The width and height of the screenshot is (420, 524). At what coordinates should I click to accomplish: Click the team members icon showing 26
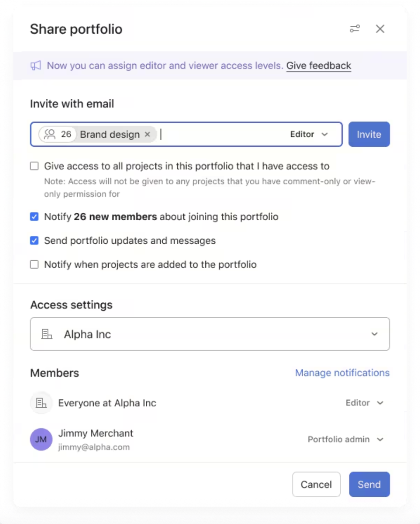click(x=50, y=135)
